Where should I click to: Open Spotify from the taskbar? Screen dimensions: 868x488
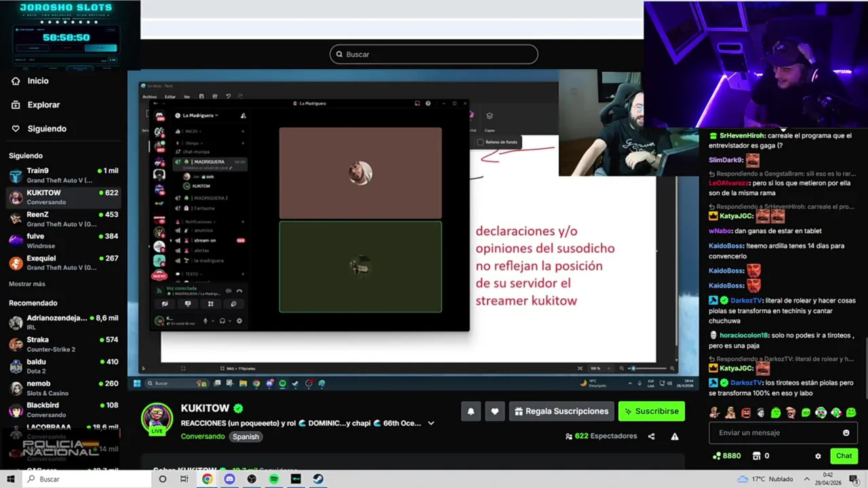pyautogui.click(x=274, y=479)
